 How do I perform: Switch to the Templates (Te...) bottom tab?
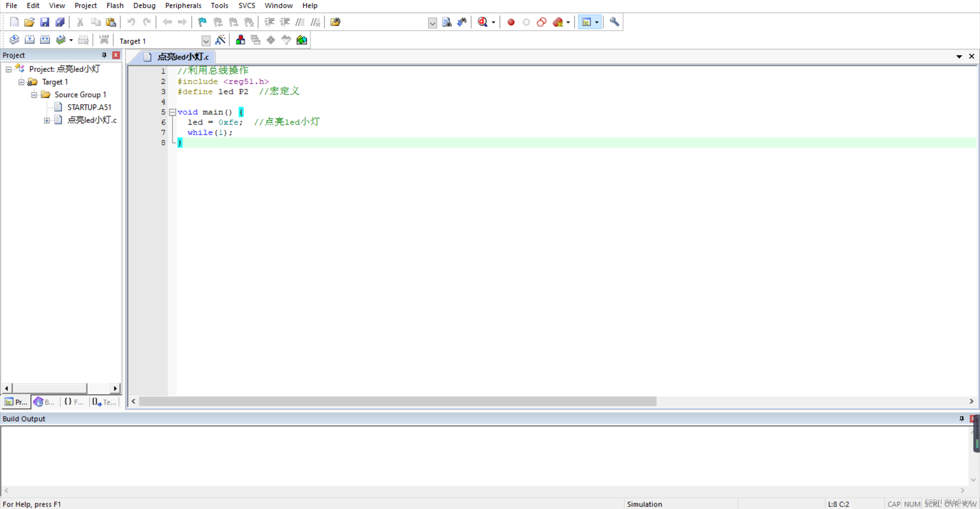click(104, 402)
